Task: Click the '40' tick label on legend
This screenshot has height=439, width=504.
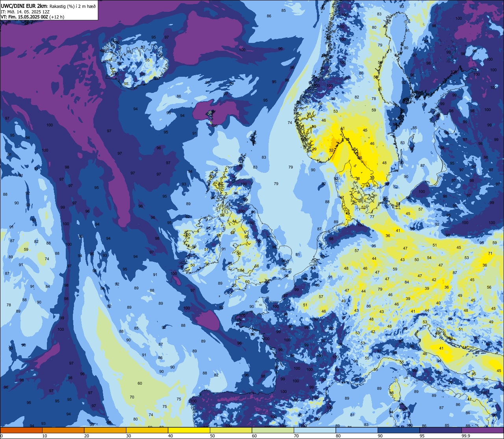Action: point(170,436)
